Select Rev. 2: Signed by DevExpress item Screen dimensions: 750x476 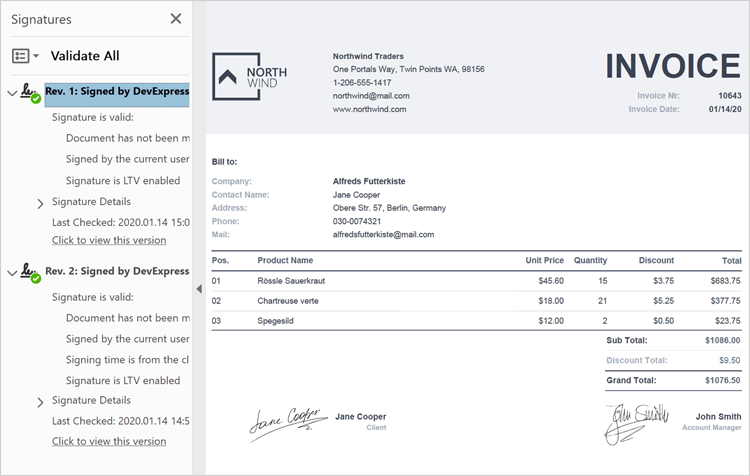pyautogui.click(x=117, y=271)
